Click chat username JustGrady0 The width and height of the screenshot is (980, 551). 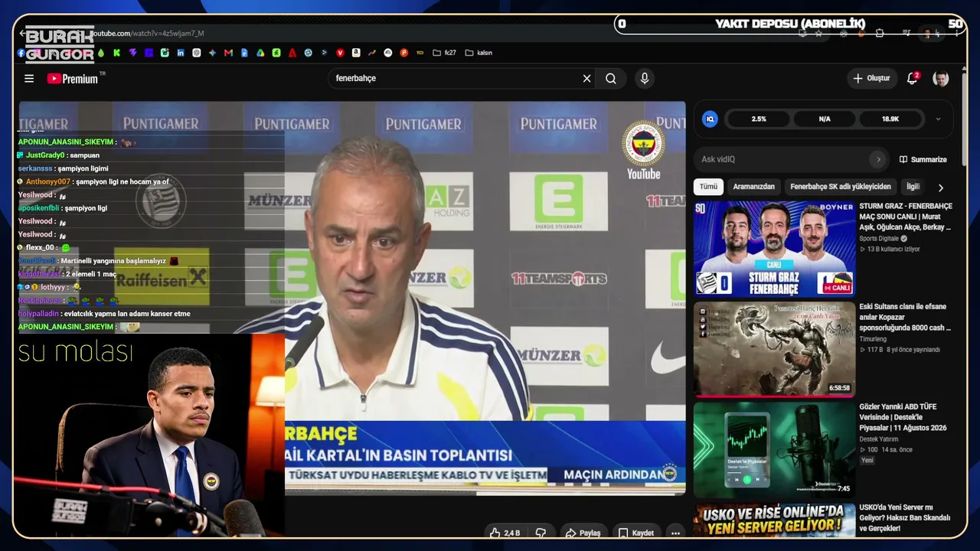[x=45, y=155]
